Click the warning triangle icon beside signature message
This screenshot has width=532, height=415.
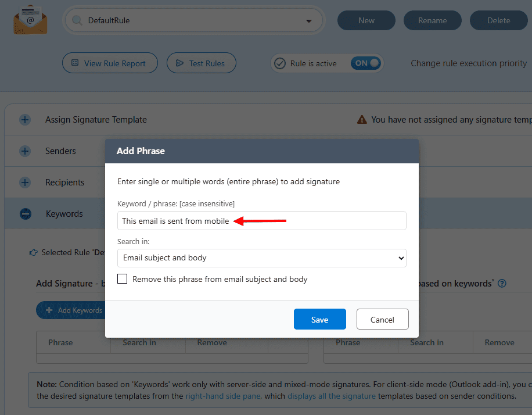point(362,120)
